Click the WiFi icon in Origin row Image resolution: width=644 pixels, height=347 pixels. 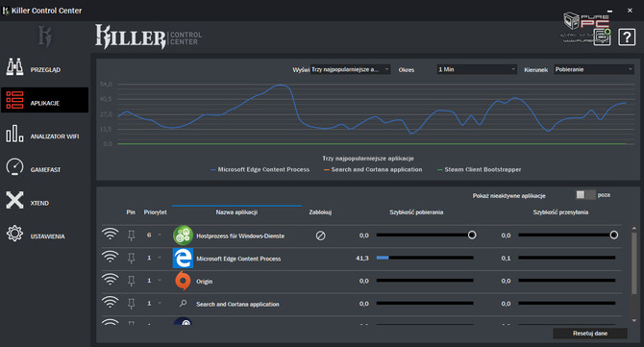tap(111, 280)
